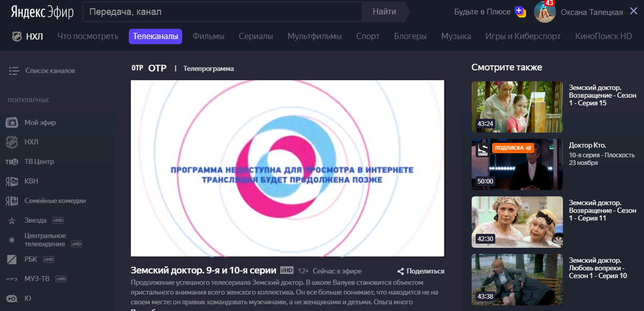The height and width of the screenshot is (311, 644).
Task: Click the НХЛ label in top navigation
Action: tap(34, 37)
